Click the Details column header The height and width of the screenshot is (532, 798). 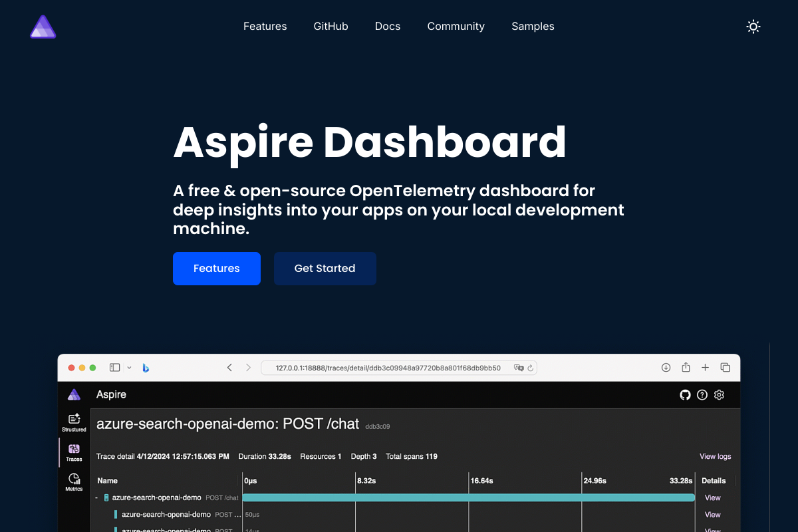714,481
